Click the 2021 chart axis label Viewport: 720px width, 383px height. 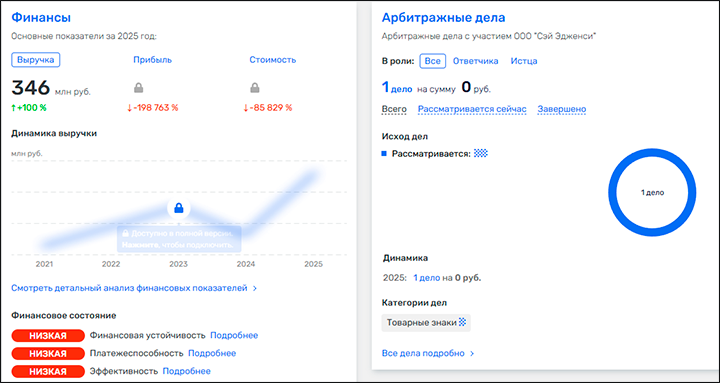44,264
